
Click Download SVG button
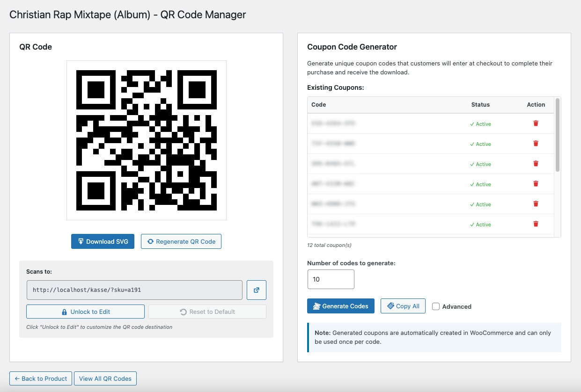(103, 241)
